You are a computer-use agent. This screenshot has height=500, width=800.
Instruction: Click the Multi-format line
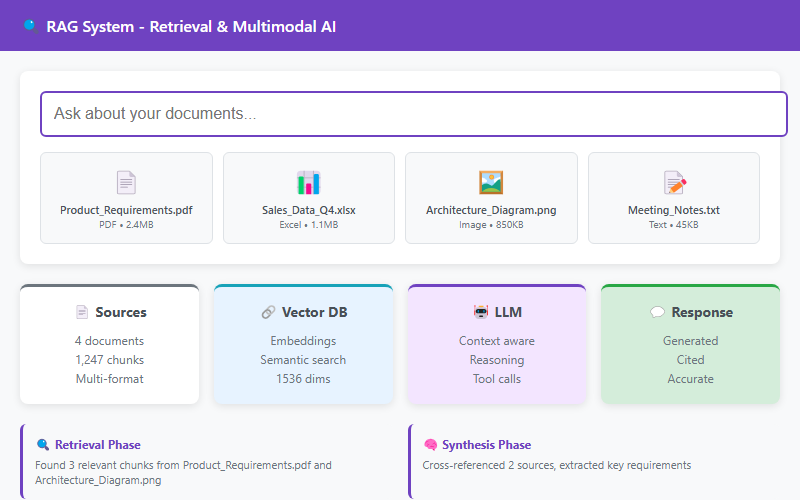110,379
